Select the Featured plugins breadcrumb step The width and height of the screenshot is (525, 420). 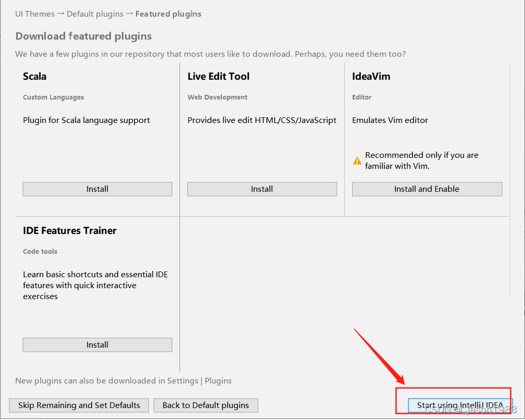coord(168,14)
